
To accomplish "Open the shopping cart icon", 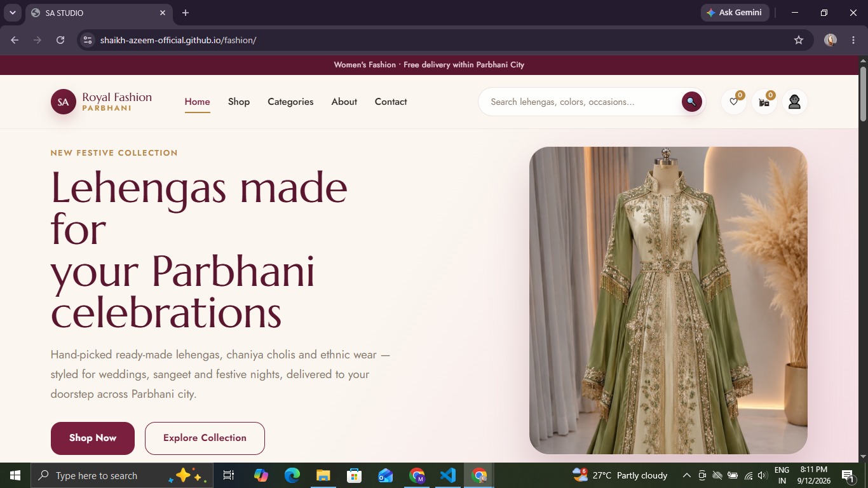I will click(764, 102).
